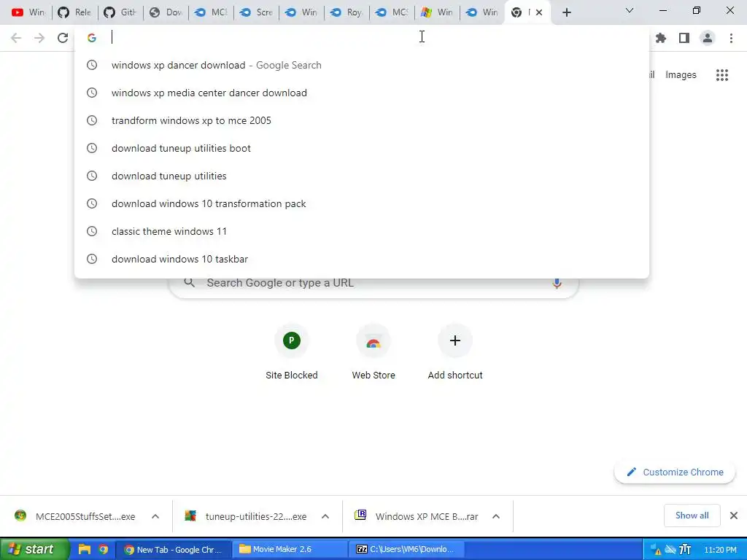Click the Add shortcut button
747x560 pixels.
[455, 352]
